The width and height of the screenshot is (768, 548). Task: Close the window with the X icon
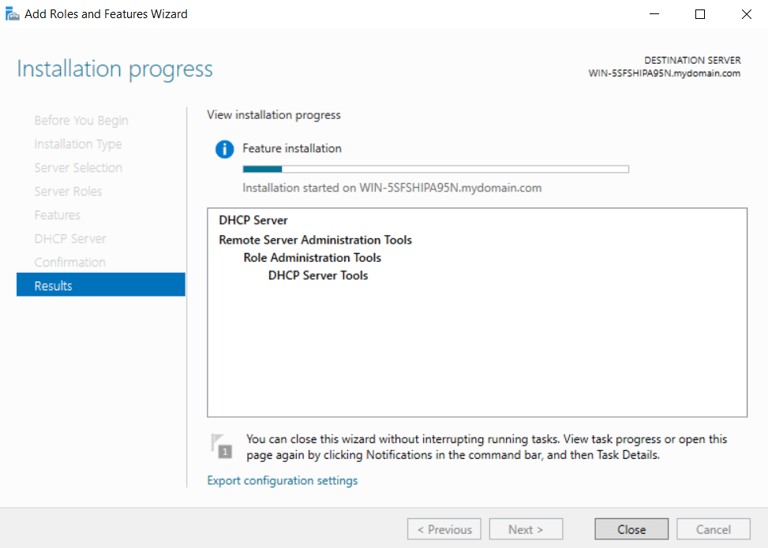pyautogui.click(x=746, y=14)
